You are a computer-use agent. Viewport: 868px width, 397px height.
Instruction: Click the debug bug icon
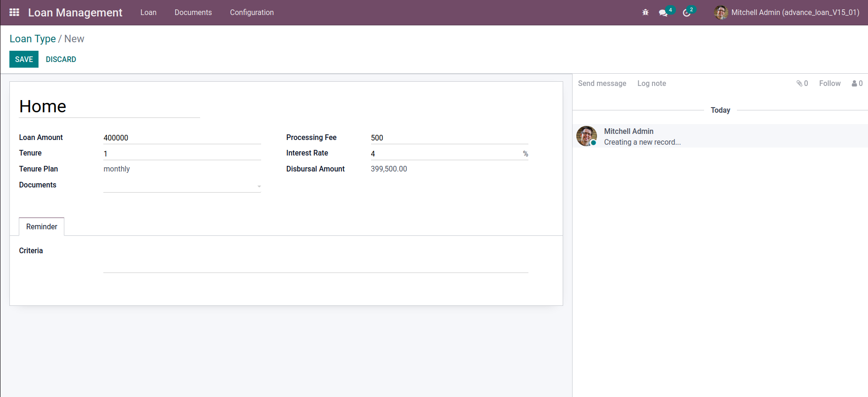645,13
